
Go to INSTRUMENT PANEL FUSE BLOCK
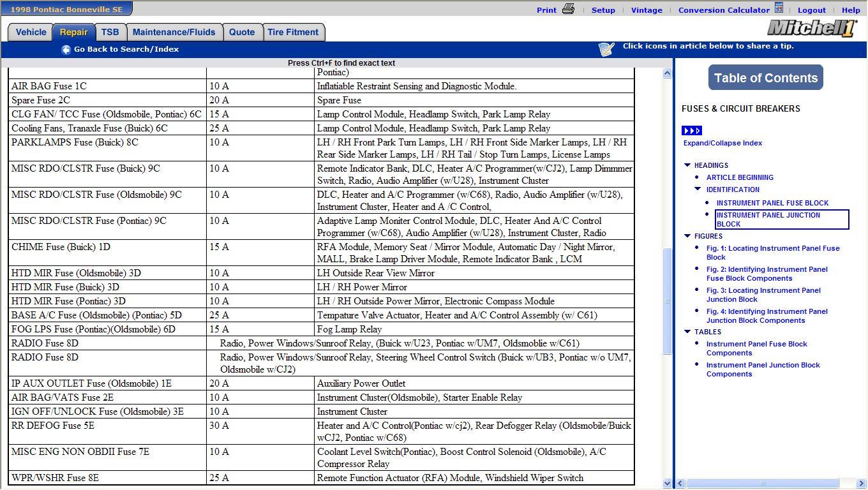(x=772, y=203)
